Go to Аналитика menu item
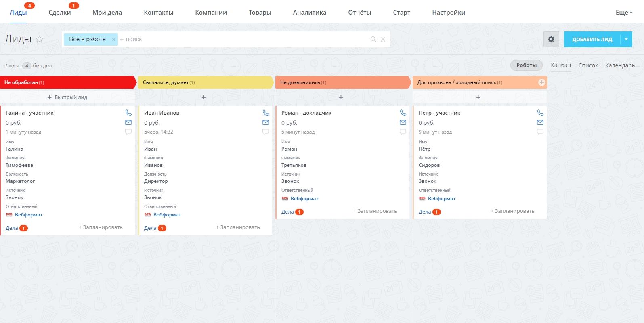 309,13
